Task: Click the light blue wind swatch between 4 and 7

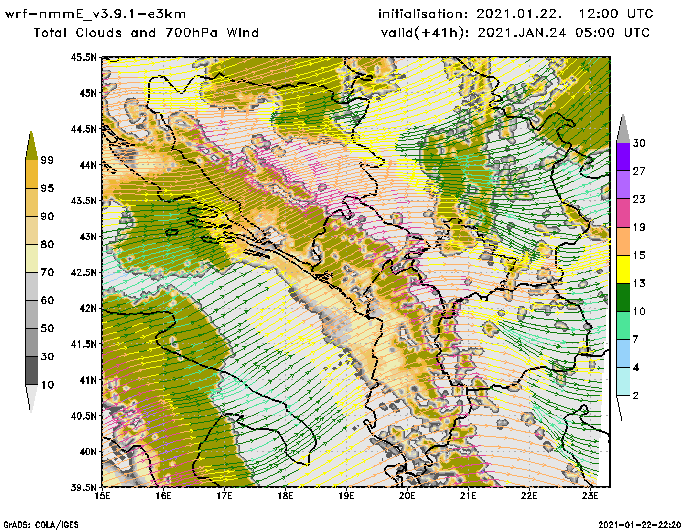Action: tap(623, 354)
